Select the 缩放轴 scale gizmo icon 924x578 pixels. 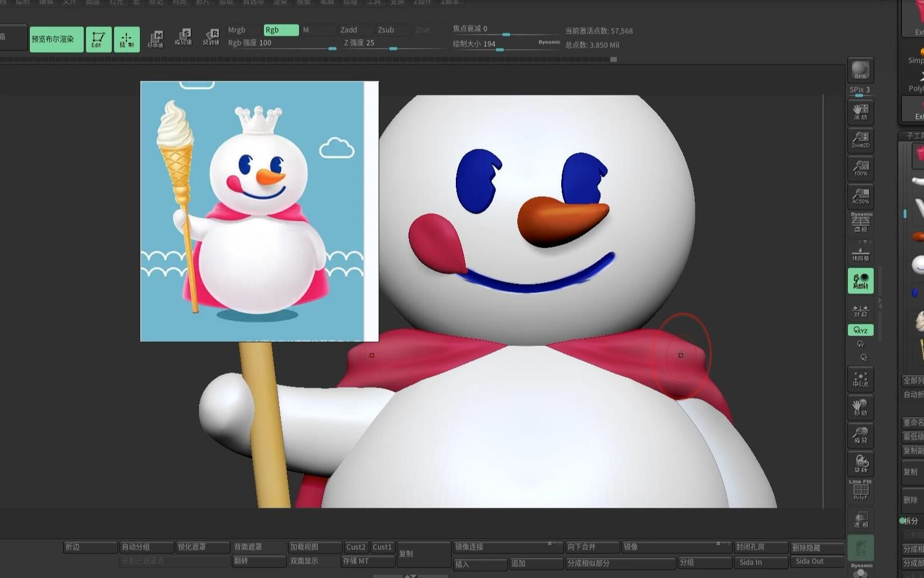183,38
